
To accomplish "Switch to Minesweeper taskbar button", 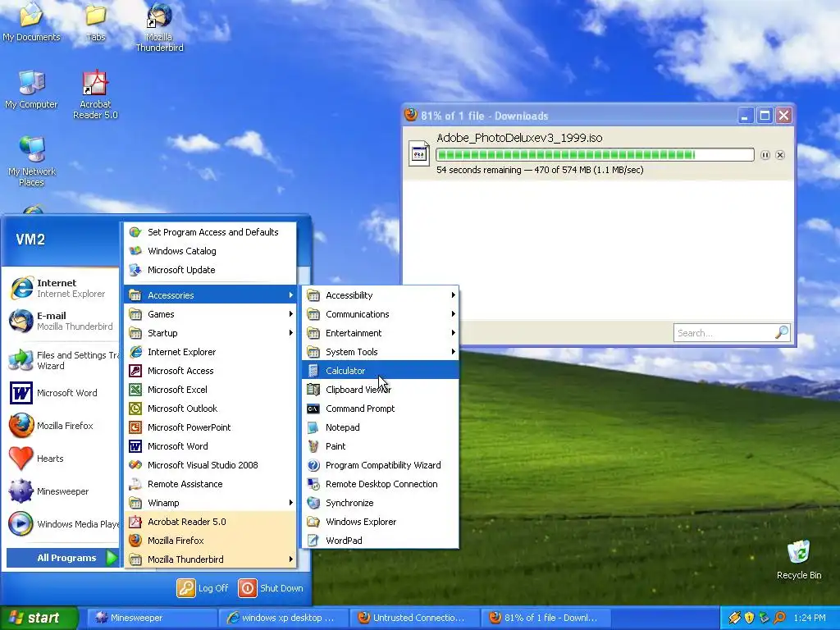I will [152, 618].
